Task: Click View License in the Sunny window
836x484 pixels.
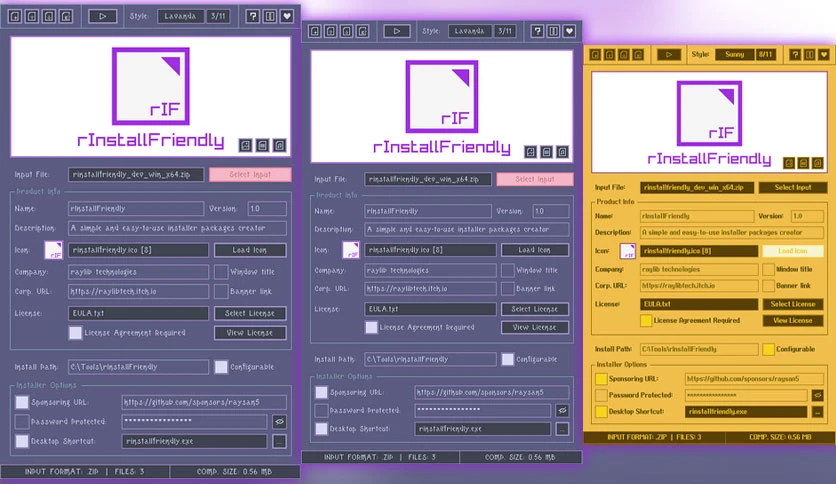Action: pyautogui.click(x=792, y=320)
